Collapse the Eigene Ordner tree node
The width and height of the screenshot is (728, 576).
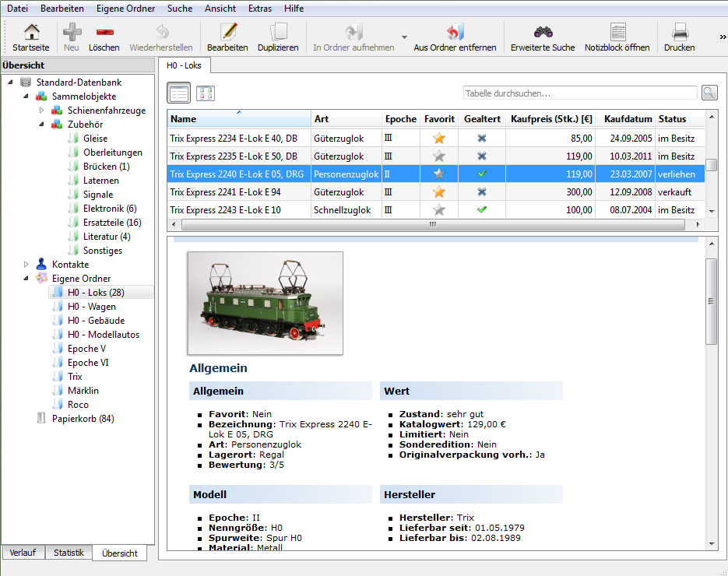(x=26, y=279)
